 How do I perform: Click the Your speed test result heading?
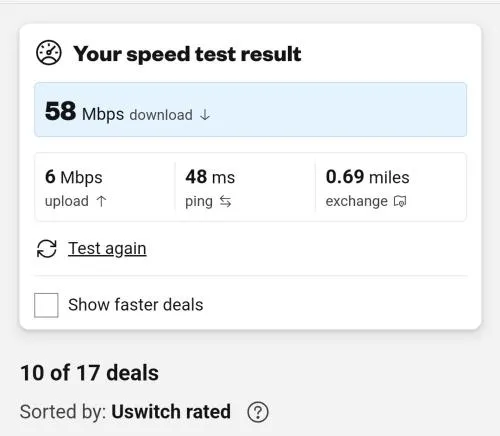(187, 54)
